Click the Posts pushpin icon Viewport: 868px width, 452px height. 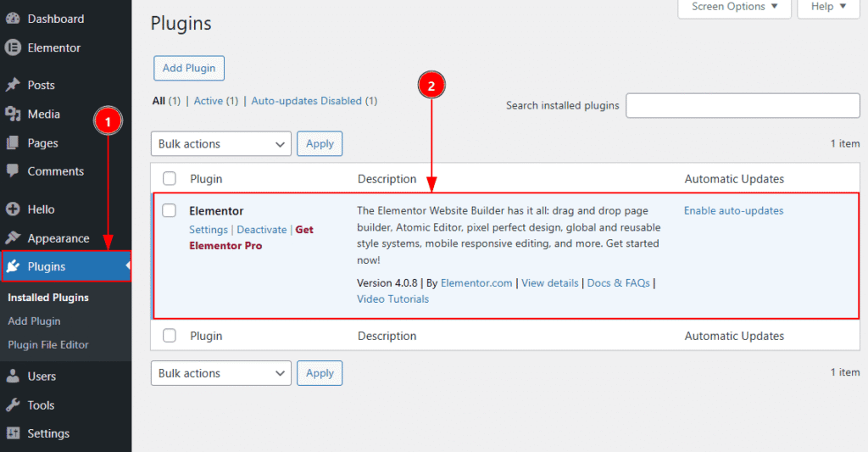pos(13,85)
